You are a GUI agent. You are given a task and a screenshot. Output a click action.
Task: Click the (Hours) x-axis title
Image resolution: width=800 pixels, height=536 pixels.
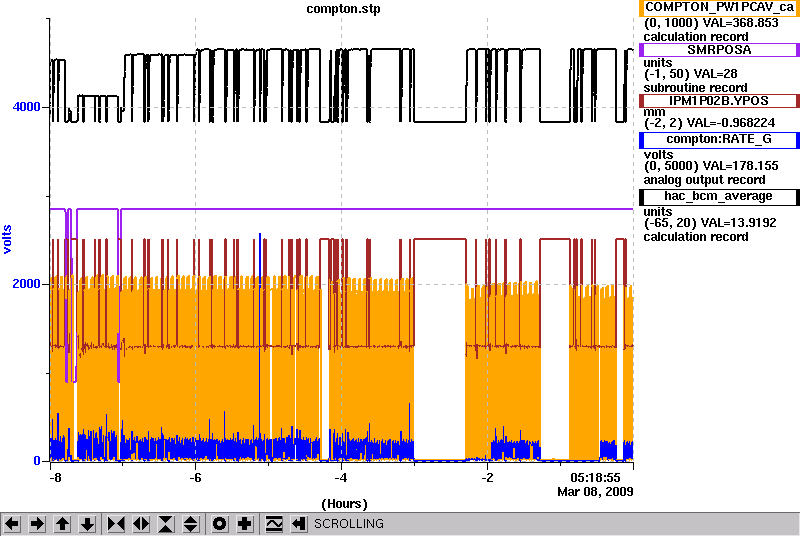point(344,504)
